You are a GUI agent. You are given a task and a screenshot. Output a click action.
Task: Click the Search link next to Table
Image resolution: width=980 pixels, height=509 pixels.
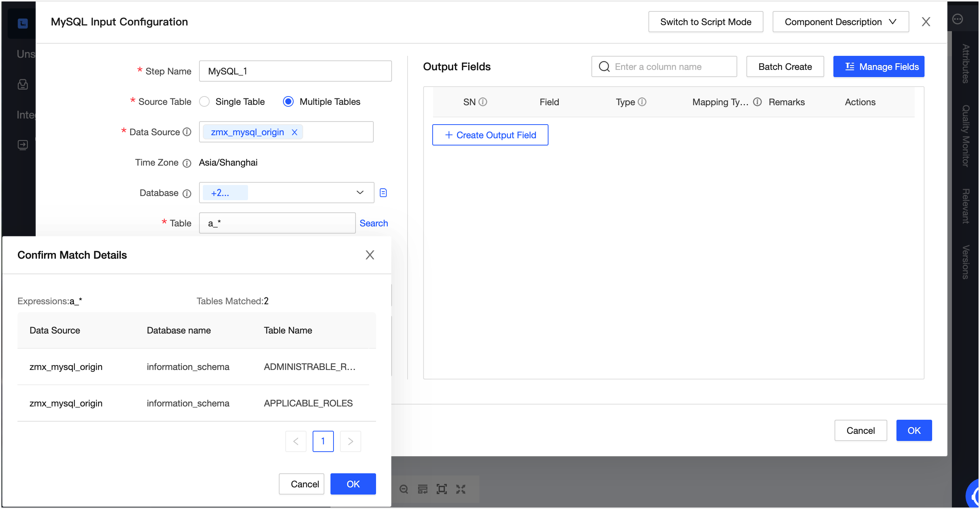[x=374, y=223]
